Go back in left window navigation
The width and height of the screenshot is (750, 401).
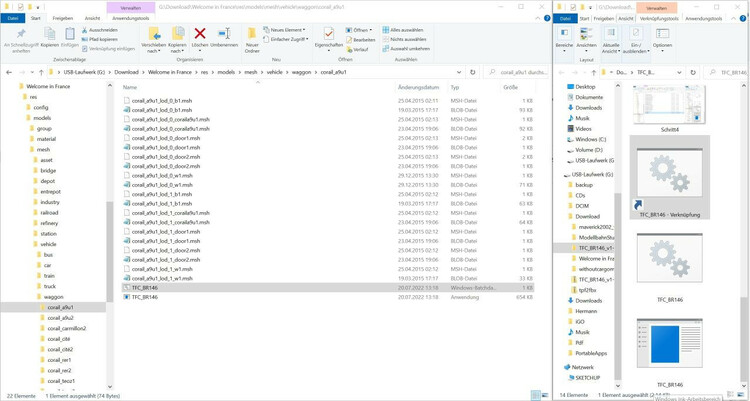[9, 72]
